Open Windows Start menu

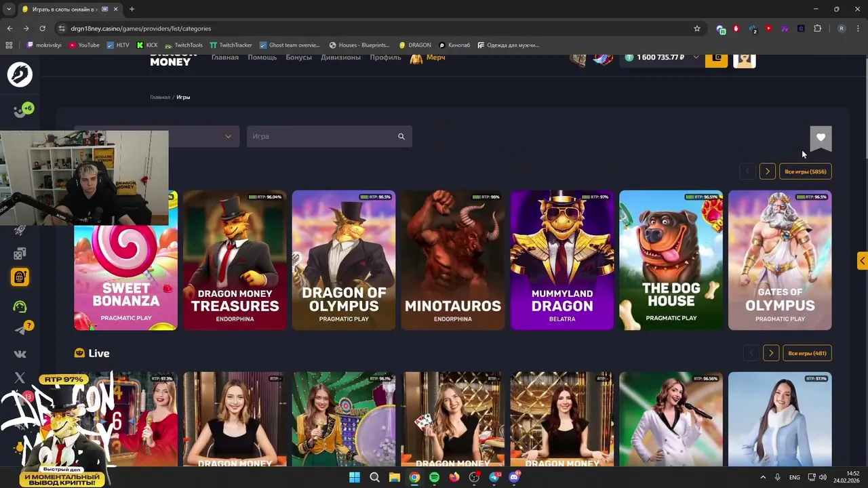[x=354, y=477]
